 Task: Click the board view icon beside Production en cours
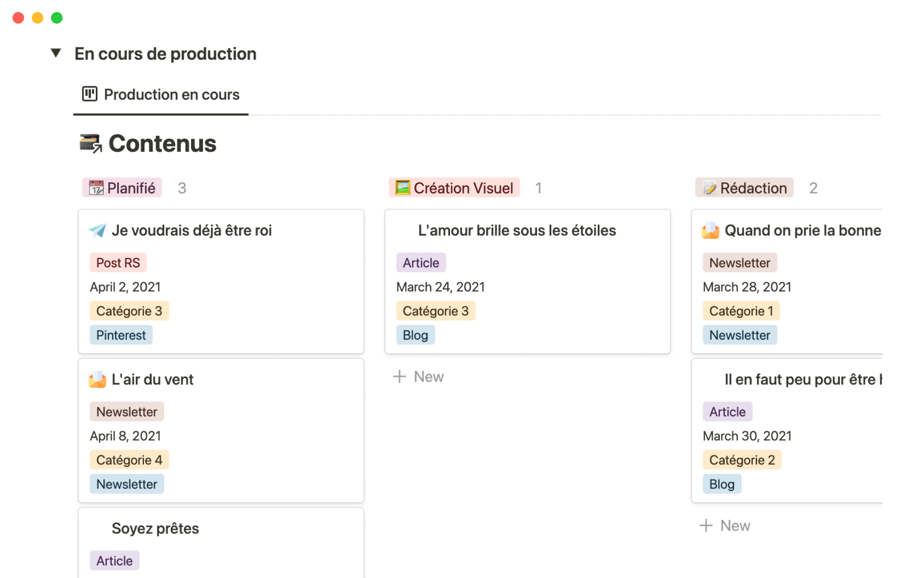point(90,94)
